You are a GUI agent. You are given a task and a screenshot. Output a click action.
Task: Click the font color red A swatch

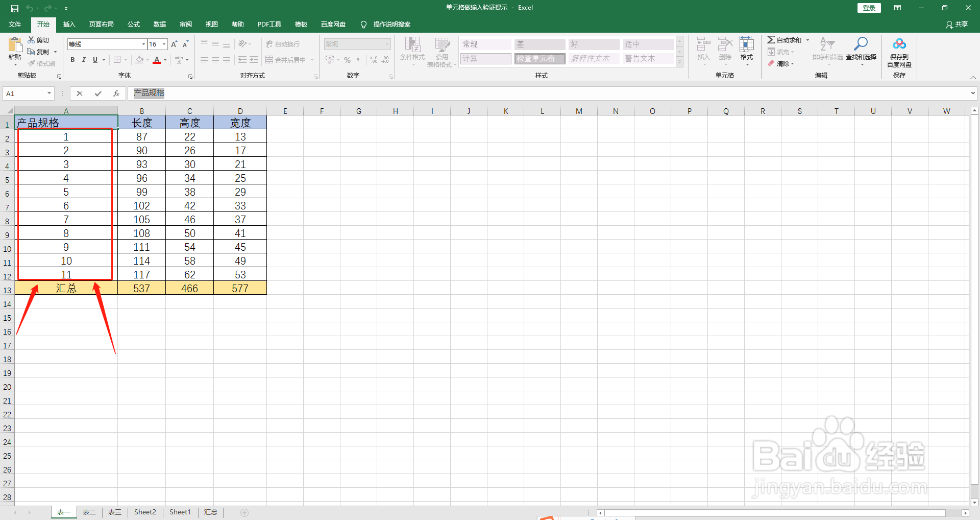click(x=157, y=60)
